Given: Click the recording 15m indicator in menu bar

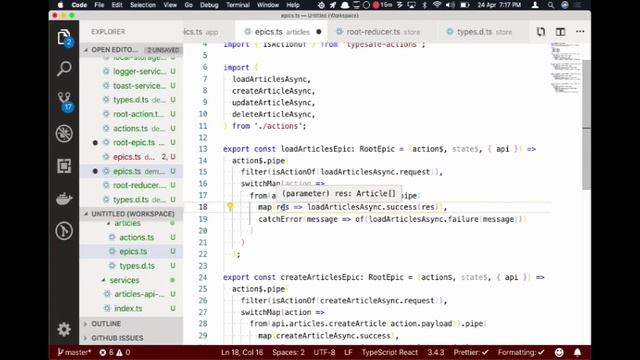Looking at the screenshot, I should [x=382, y=5].
